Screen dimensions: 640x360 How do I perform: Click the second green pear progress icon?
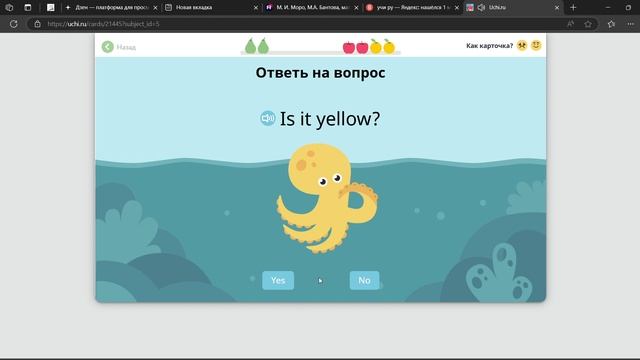coord(263,46)
